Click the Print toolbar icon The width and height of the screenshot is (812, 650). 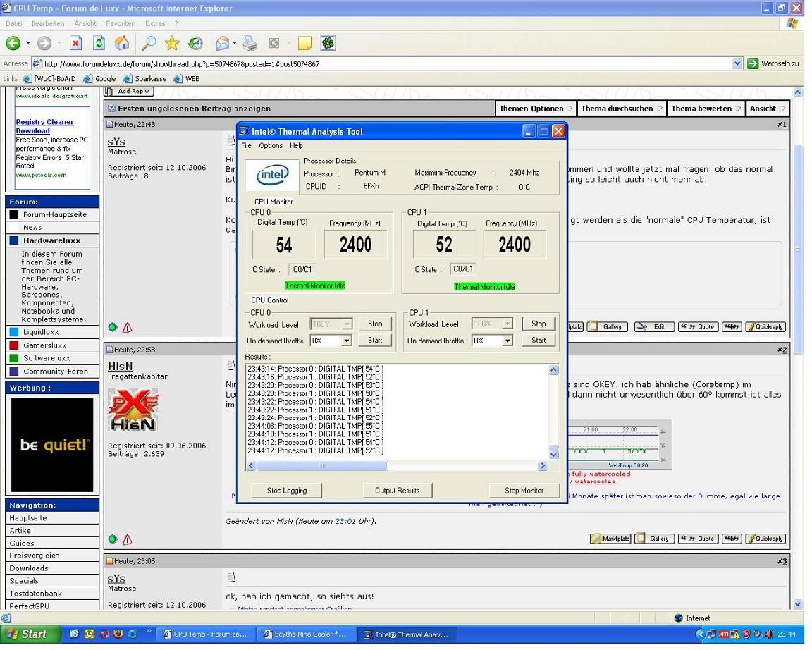pos(250,44)
